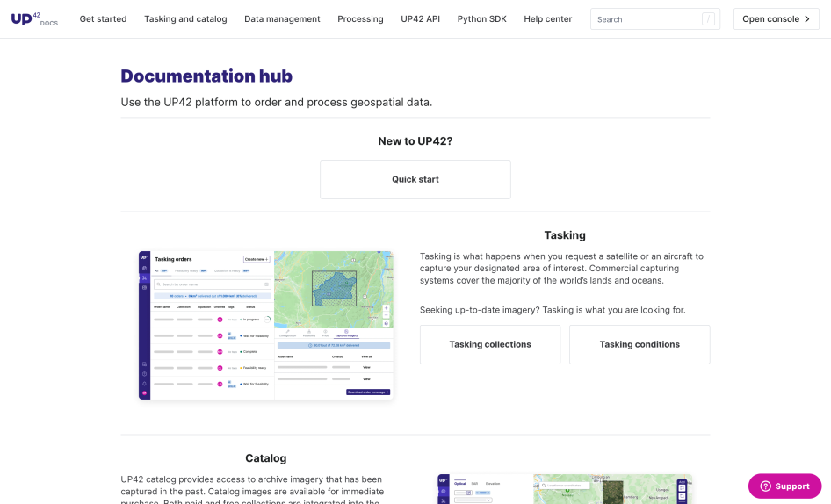This screenshot has width=831, height=504.
Task: Open the UP42 API menu
Action: point(420,19)
